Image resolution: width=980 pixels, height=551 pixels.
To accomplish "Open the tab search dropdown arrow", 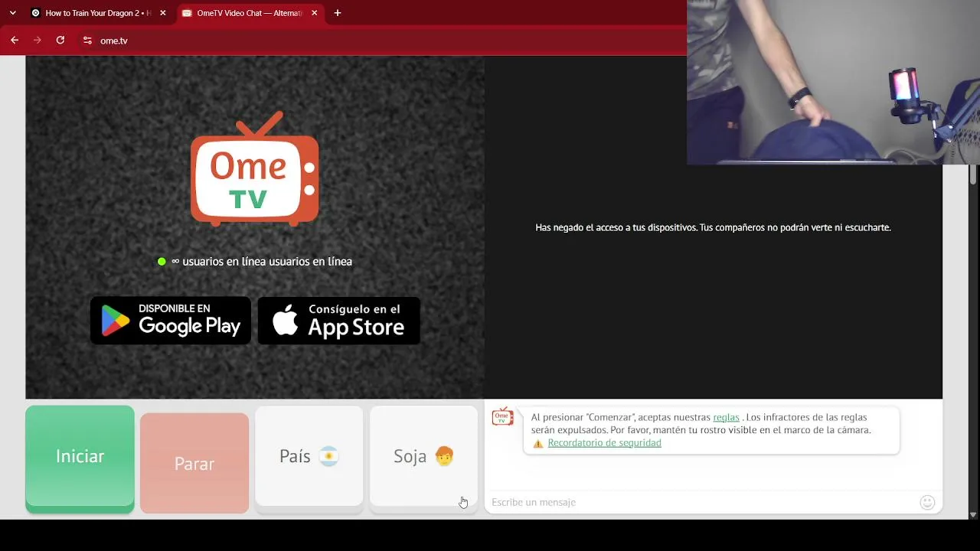I will (12, 13).
